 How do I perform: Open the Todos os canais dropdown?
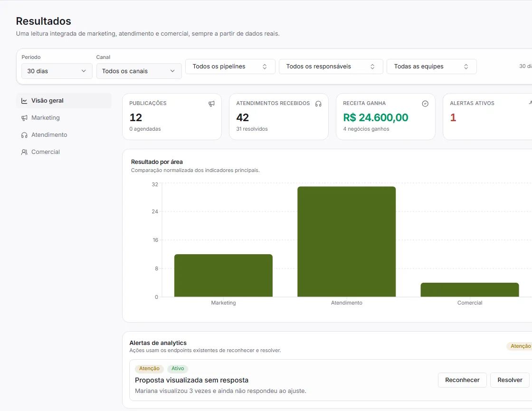[x=139, y=71]
